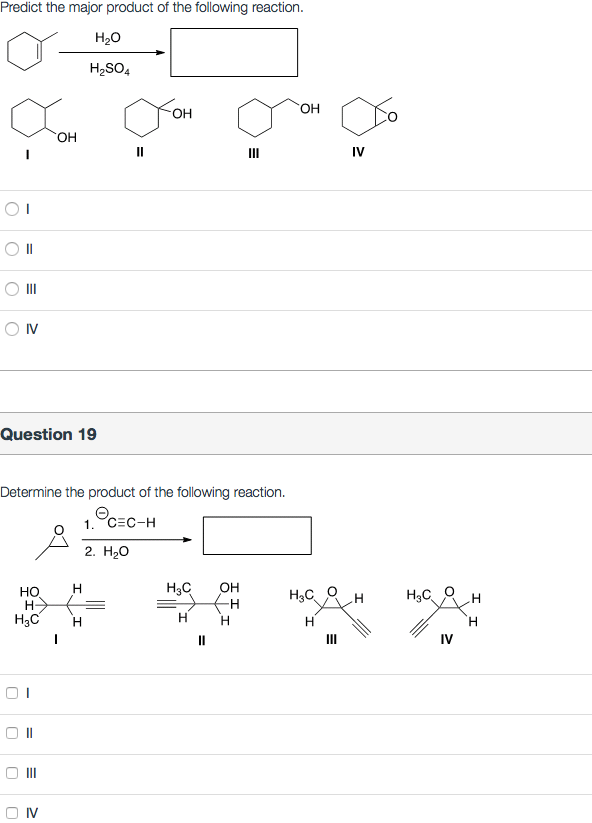Click the label III below its structure
592x823 pixels.
tap(253, 152)
